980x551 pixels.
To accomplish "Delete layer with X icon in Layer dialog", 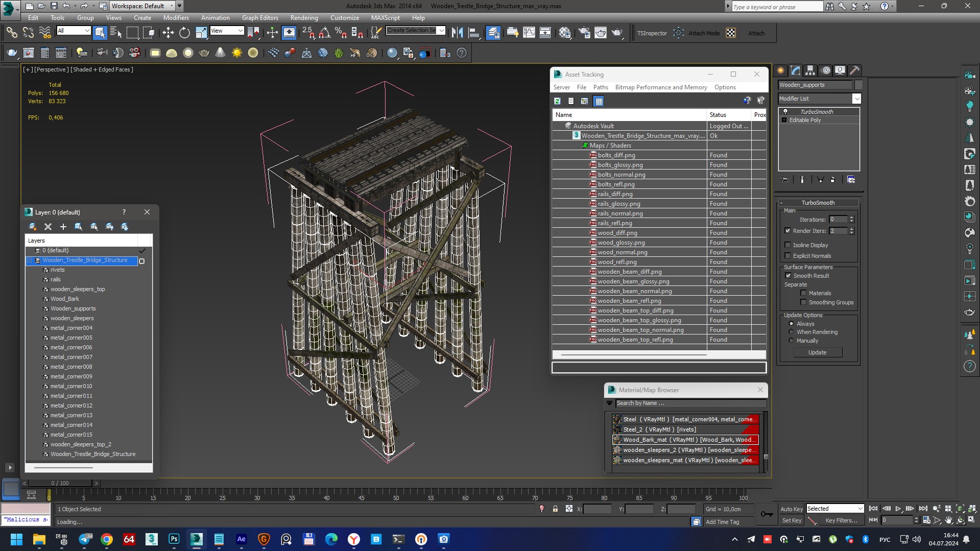I will click(x=48, y=226).
